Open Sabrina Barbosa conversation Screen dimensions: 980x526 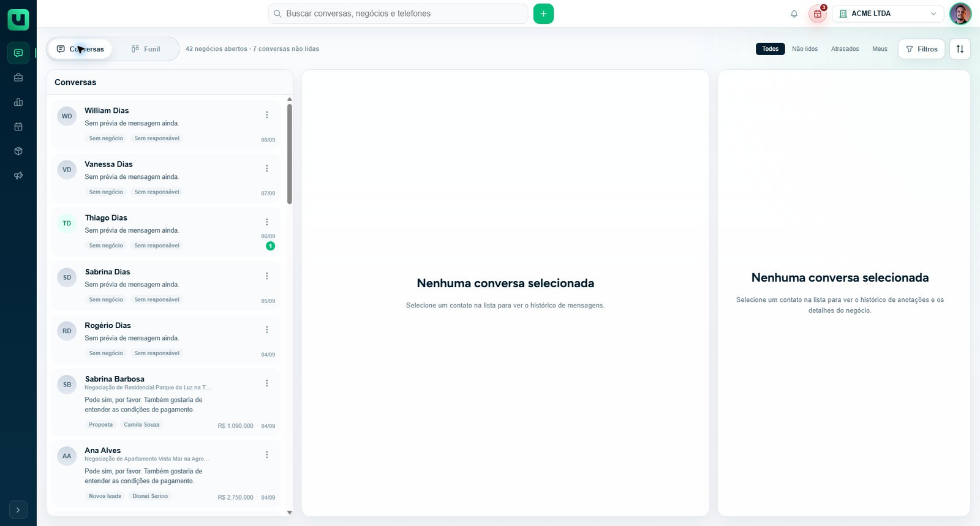coord(166,402)
